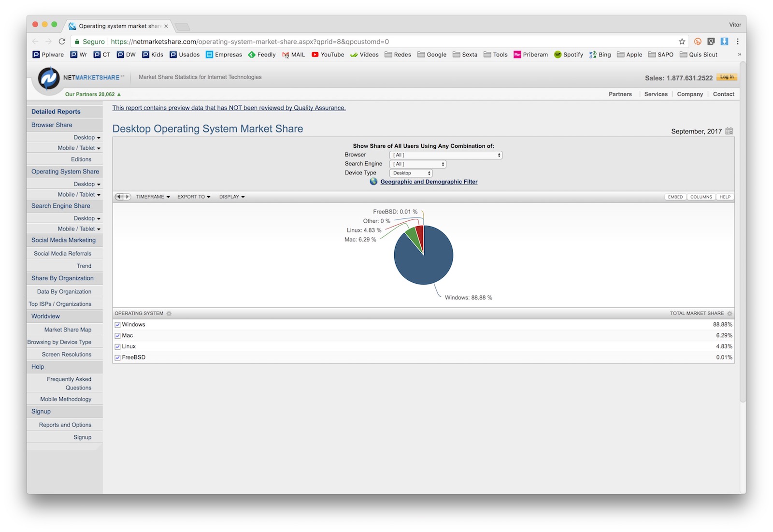The height and width of the screenshot is (532, 773).
Task: Open the Browser filter dropdown
Action: point(445,155)
